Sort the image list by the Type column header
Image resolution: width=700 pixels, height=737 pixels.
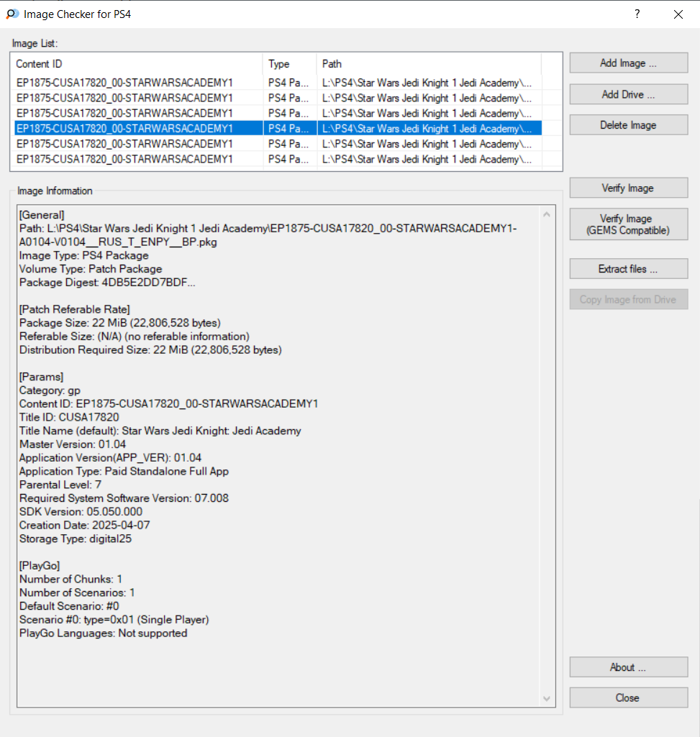click(290, 64)
